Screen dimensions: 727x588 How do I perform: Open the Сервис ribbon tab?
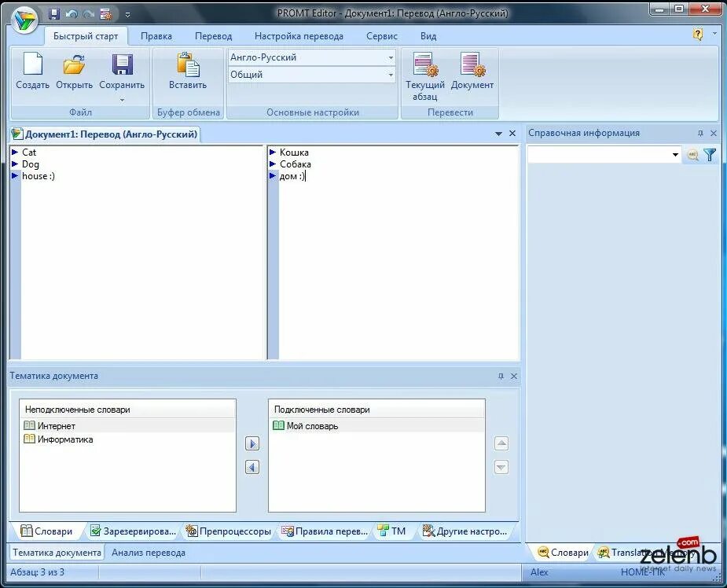point(382,36)
